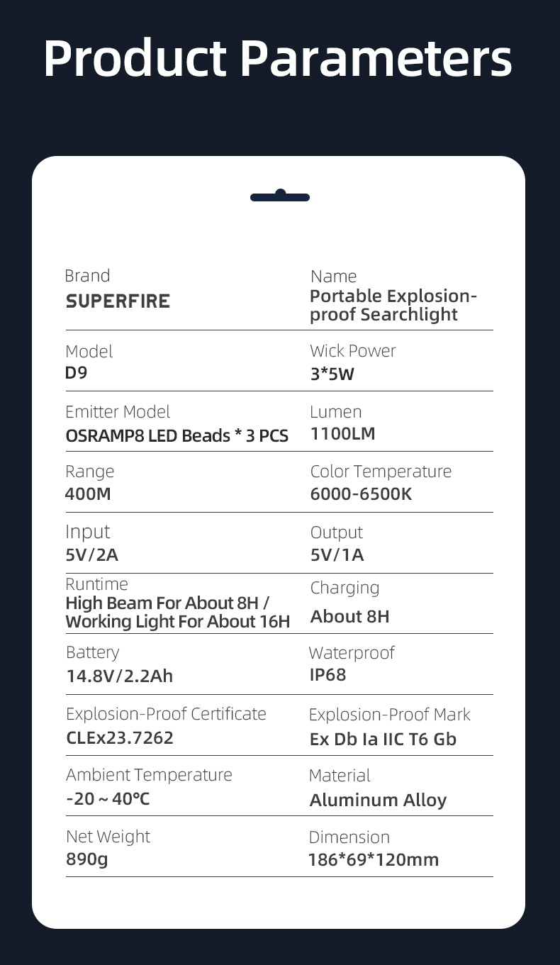Select the SUPERFIRE brand name
Screen dimensions: 560x965
(x=118, y=301)
